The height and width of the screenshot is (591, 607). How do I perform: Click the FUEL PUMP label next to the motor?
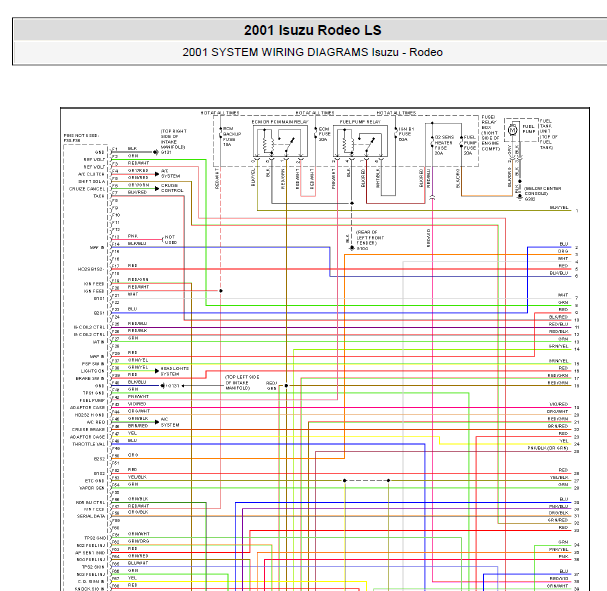tap(528, 129)
